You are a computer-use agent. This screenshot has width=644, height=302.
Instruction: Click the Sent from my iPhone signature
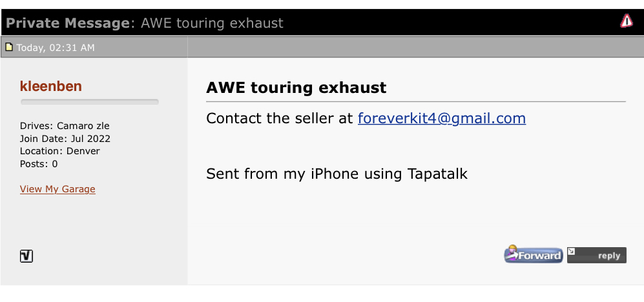pos(337,174)
